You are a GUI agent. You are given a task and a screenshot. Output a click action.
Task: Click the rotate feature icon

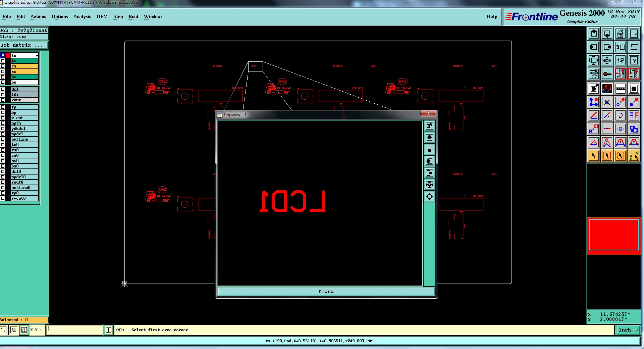(x=621, y=115)
